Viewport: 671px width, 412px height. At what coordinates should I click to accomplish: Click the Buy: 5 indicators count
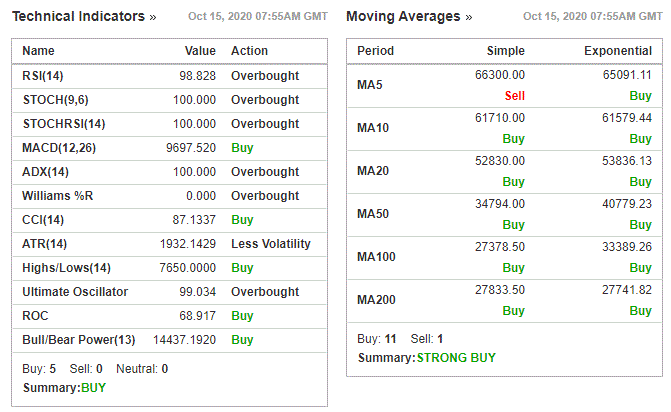pos(39,369)
